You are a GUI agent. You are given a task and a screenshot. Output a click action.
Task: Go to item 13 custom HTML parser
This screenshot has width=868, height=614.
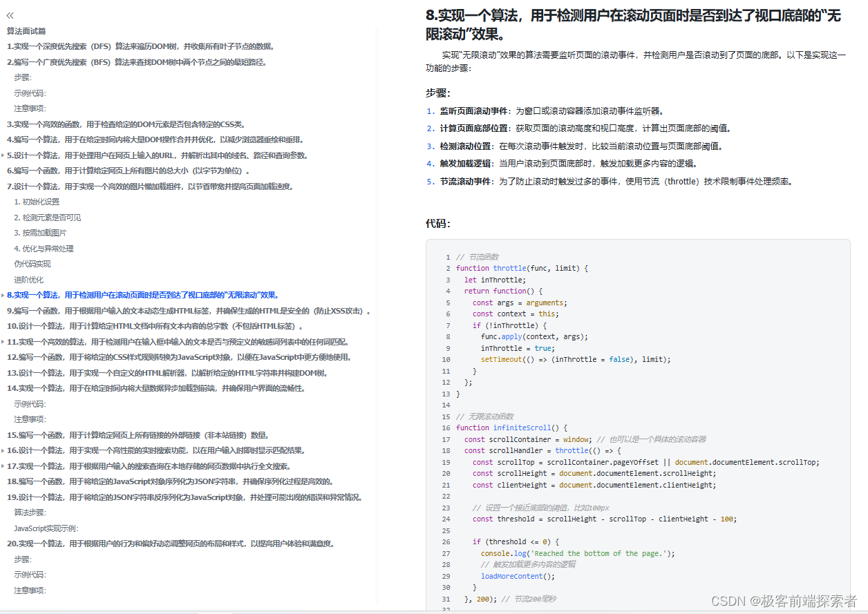(x=167, y=373)
